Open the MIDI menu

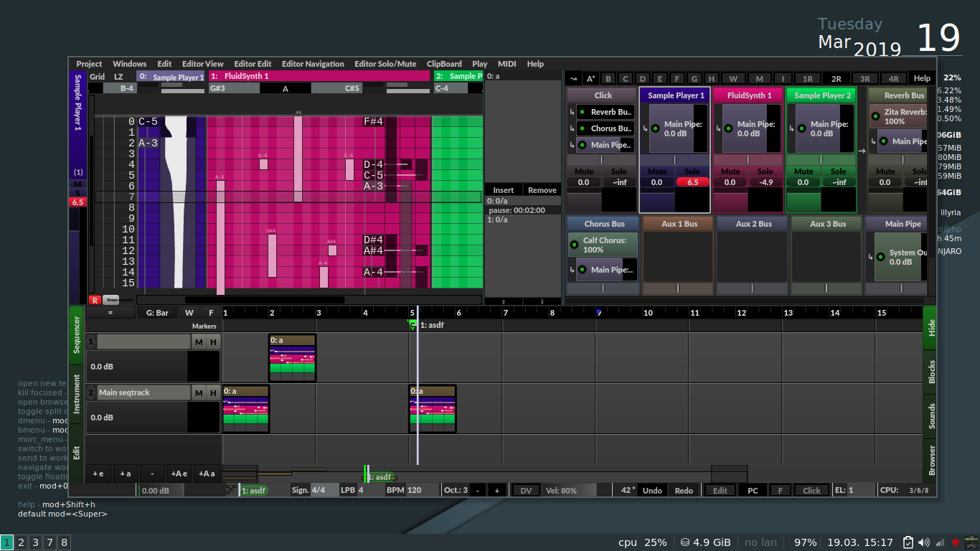click(x=507, y=64)
